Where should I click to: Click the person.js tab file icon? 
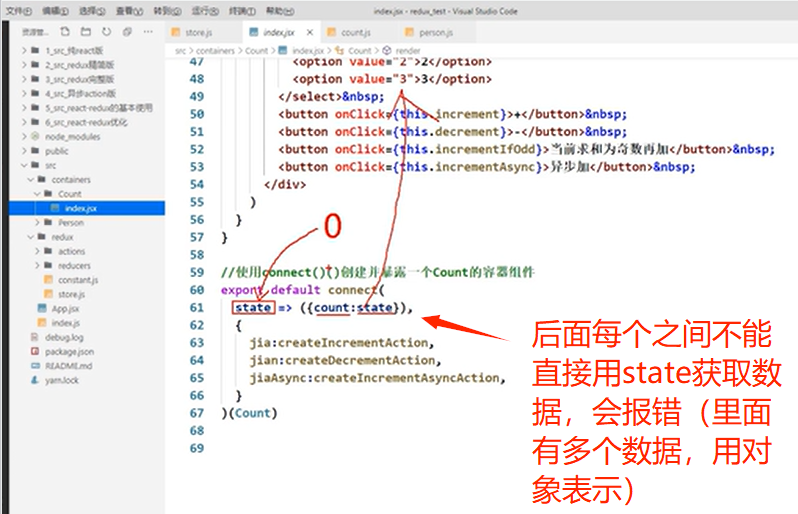click(x=409, y=33)
